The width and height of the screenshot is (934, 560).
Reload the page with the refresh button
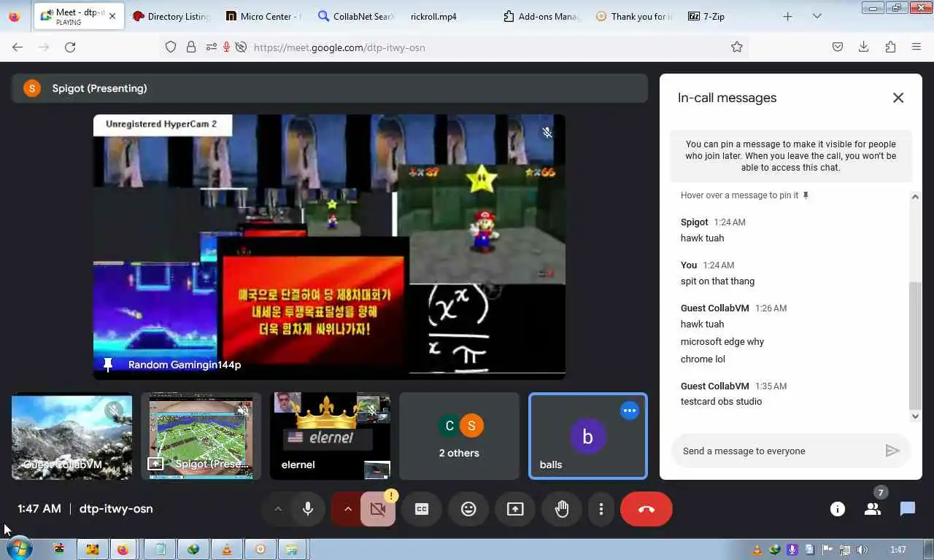click(x=70, y=47)
